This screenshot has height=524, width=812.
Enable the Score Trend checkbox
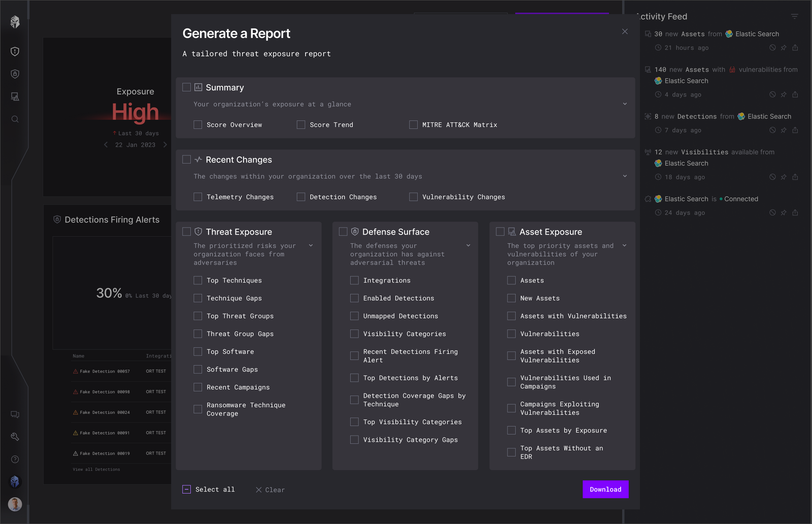(x=301, y=125)
